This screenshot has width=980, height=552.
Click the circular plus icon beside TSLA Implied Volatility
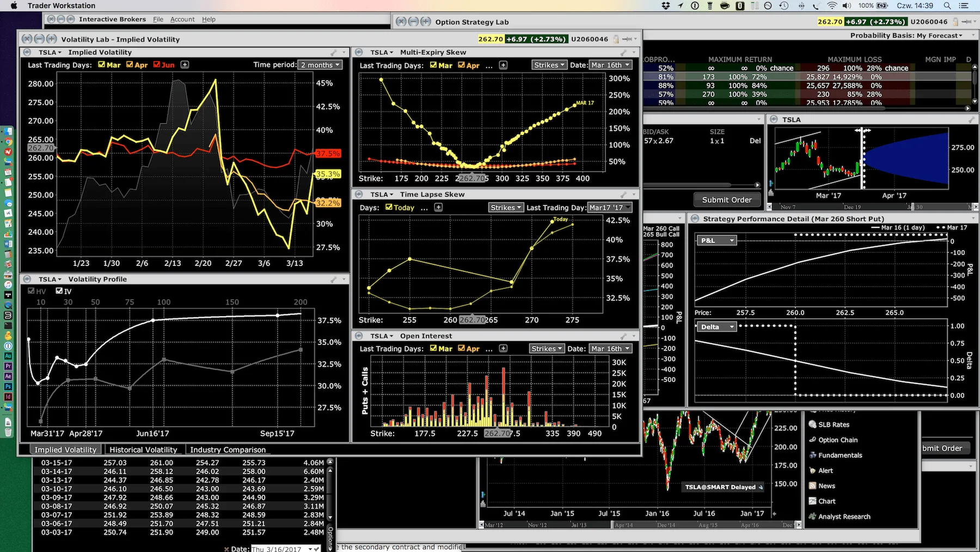27,52
